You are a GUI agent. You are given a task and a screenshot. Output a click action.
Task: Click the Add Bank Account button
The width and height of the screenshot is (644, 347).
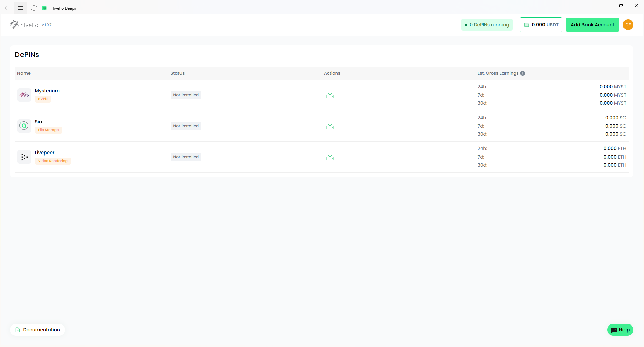click(592, 25)
